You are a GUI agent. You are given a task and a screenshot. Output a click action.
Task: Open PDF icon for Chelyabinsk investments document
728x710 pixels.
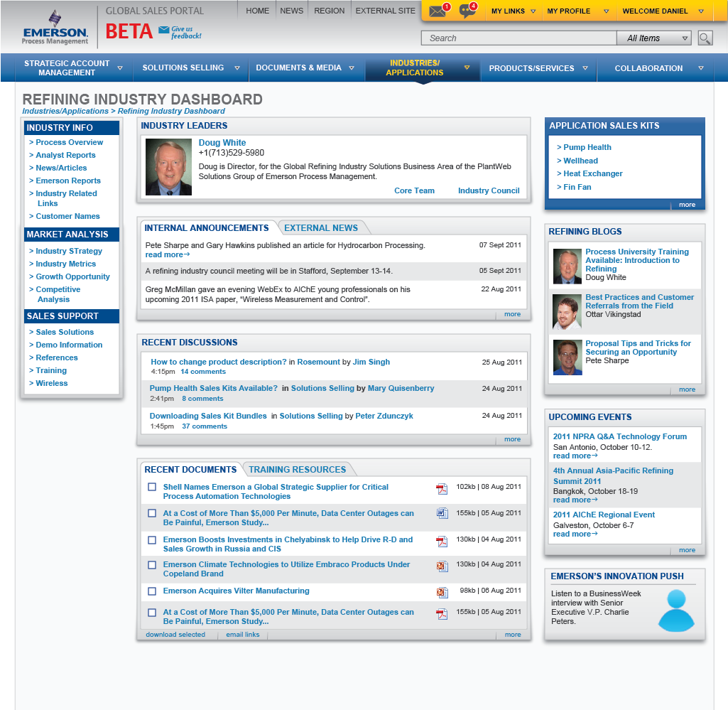[442, 542]
